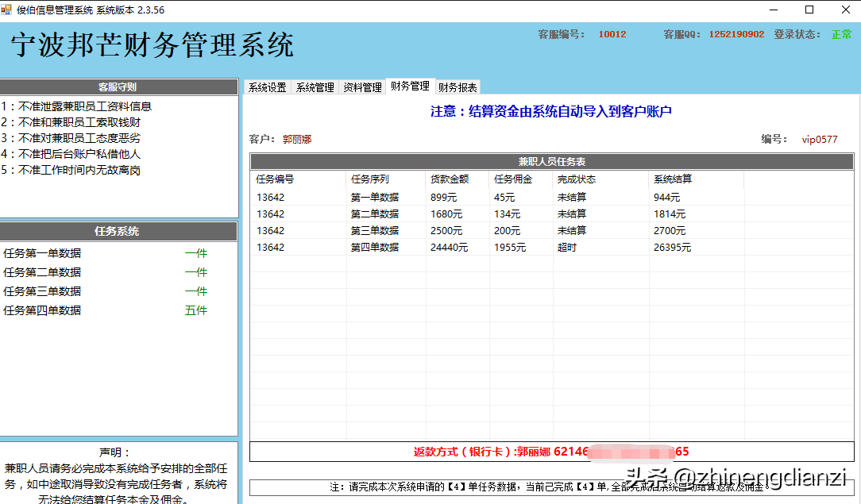The height and width of the screenshot is (504, 861).
Task: Minimize the application window
Action: (774, 10)
